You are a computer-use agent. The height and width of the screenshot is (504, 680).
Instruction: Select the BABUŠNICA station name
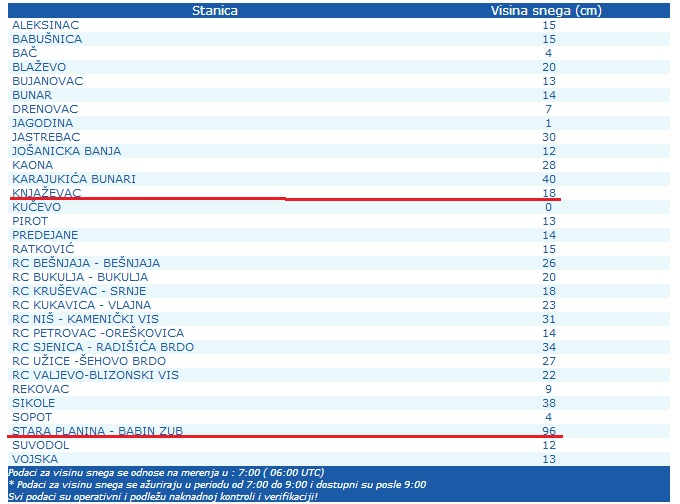click(47, 39)
